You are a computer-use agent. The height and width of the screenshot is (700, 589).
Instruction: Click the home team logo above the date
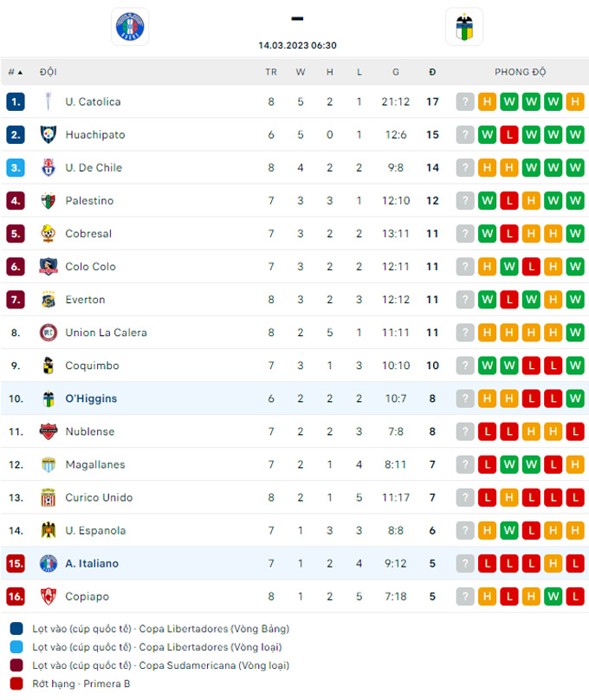(x=131, y=26)
